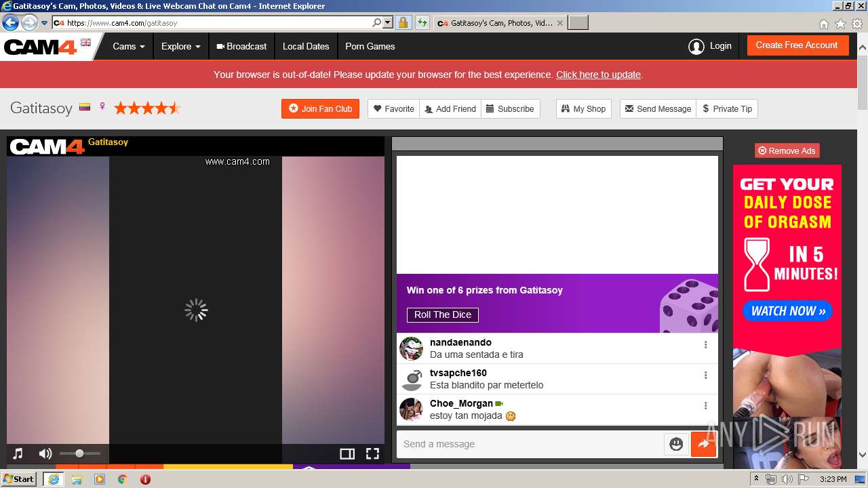Expand the Explore dropdown menu

pos(180,47)
